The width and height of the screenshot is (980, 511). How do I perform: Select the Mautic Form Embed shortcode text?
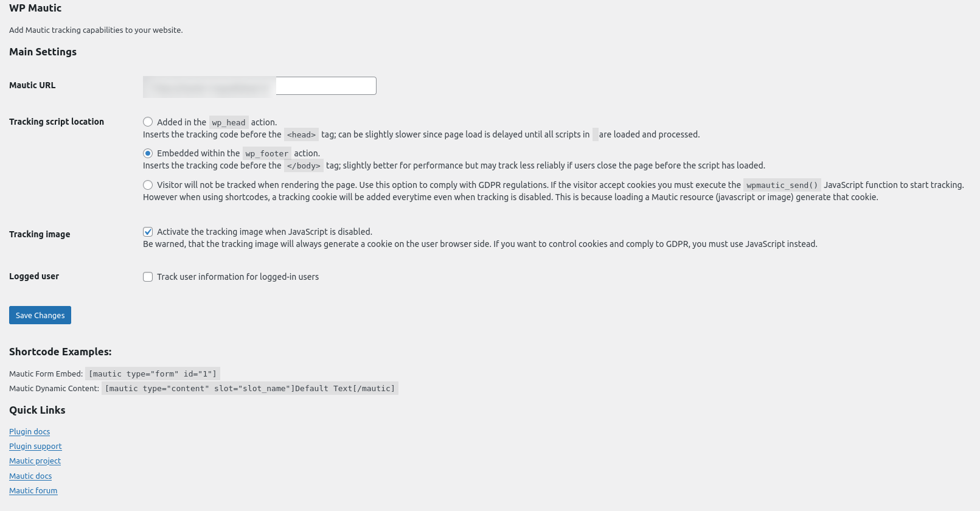[152, 373]
